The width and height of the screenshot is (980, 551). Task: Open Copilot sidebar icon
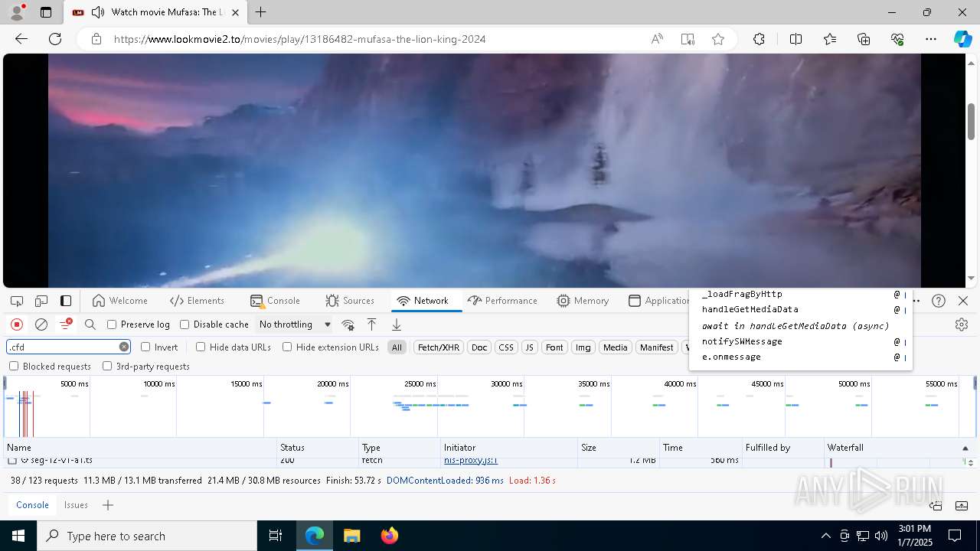(962, 39)
